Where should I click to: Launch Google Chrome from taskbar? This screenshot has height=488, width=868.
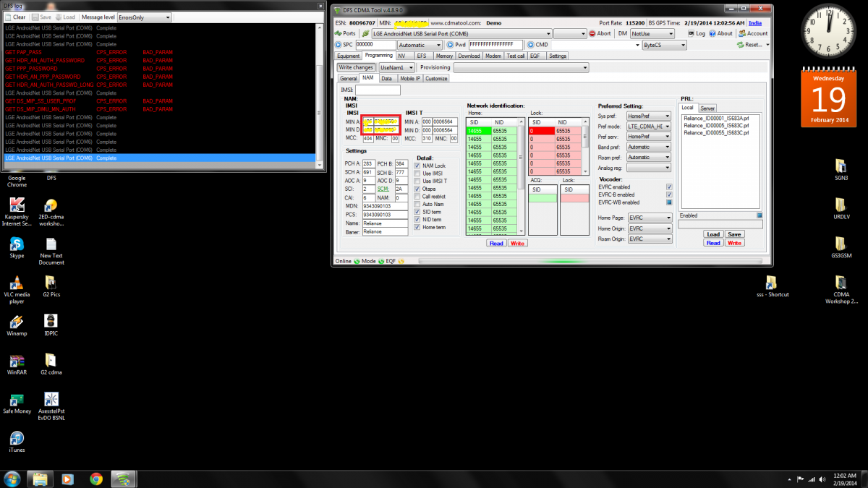[95, 479]
